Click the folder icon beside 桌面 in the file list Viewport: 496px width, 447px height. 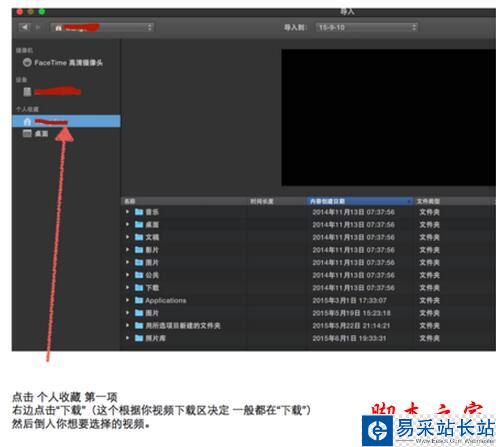pos(139,224)
